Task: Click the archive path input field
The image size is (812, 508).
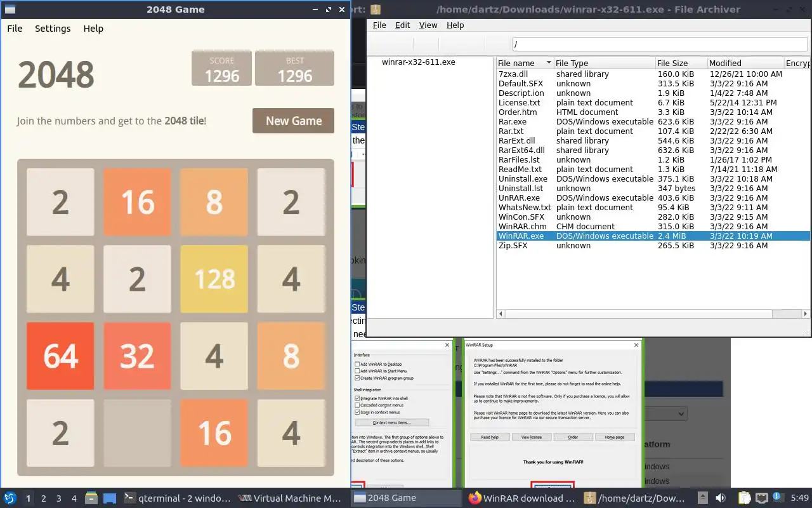Action: pyautogui.click(x=660, y=44)
